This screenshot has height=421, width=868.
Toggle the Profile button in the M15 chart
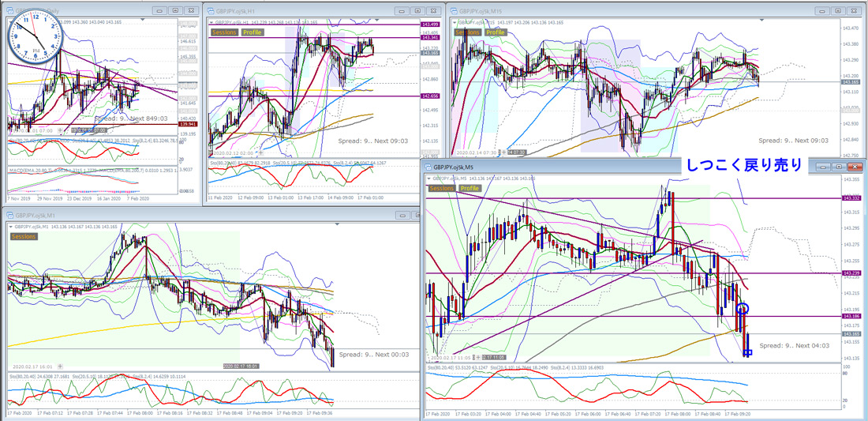495,32
